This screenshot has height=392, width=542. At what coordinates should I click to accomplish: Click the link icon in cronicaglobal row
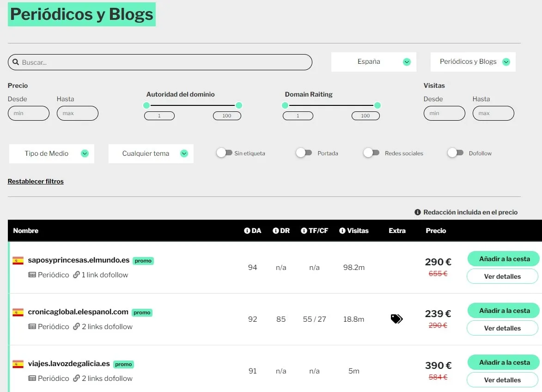tap(76, 327)
